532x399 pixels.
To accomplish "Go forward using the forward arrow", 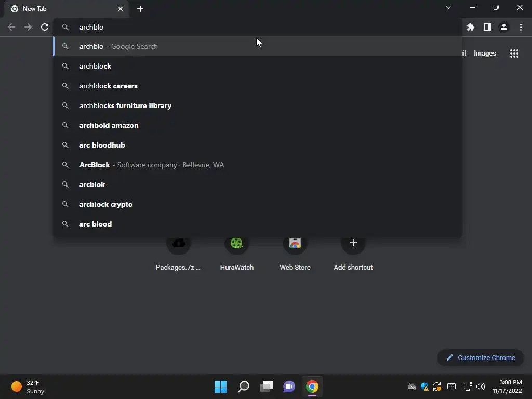I will pos(28,27).
